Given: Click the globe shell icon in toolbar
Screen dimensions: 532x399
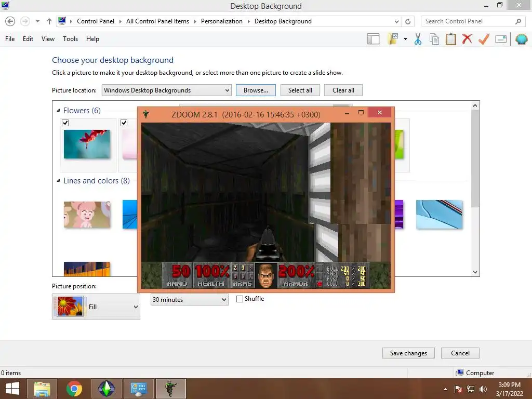Looking at the screenshot, I should click(522, 38).
